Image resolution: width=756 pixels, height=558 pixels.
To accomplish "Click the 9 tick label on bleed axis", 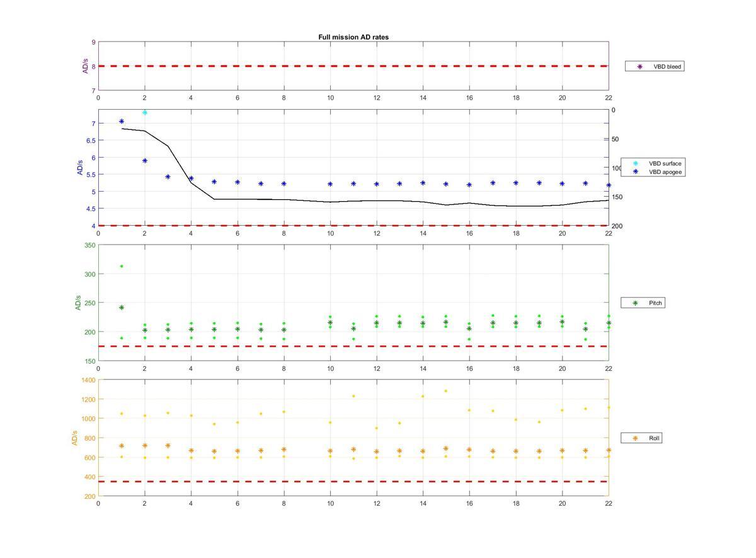I will 93,42.
